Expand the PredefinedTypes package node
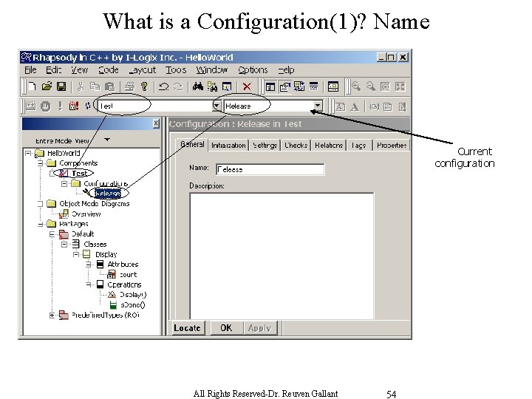This screenshot has width=532, height=399. click(52, 316)
